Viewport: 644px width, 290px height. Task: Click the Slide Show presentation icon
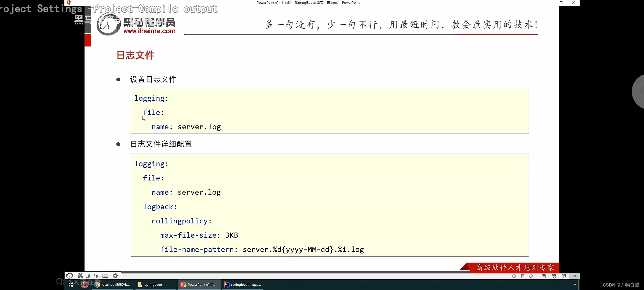[x=574, y=276]
